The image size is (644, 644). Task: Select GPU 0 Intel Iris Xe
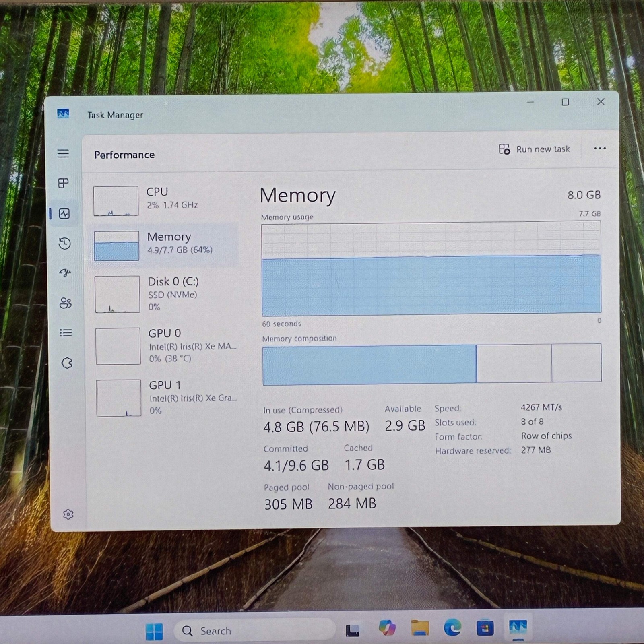coord(165,346)
